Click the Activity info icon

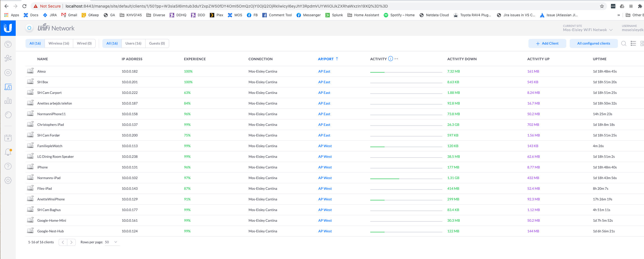tap(390, 59)
